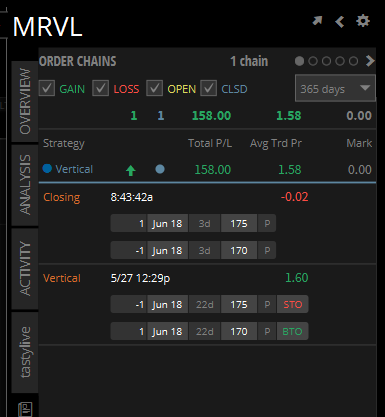Select the fifth pagination dot
The width and height of the screenshot is (385, 417).
[353, 61]
